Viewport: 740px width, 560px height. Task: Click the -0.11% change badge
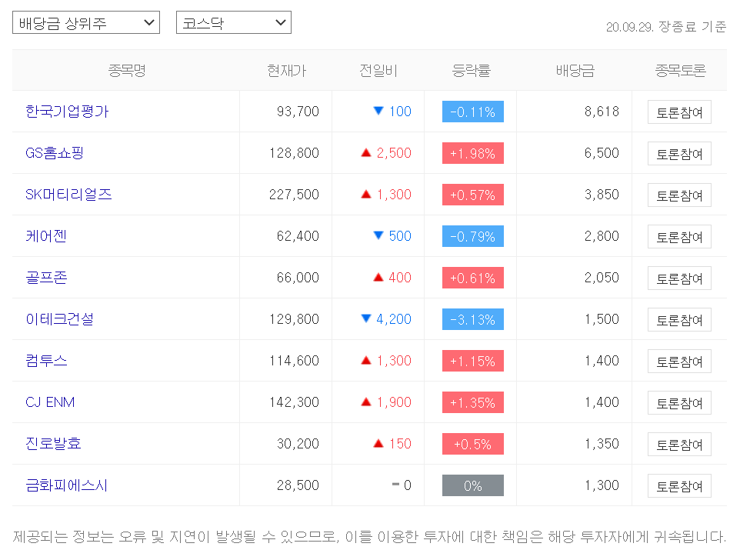click(x=473, y=112)
